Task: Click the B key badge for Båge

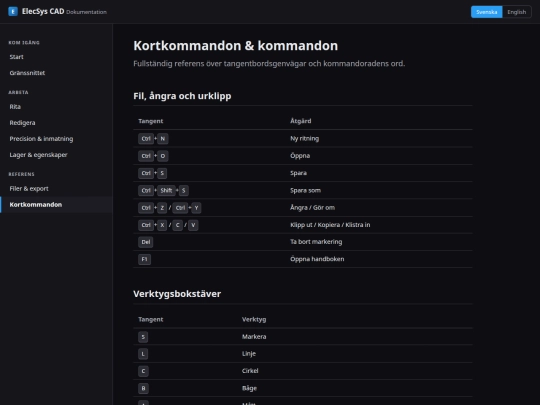Action: tap(143, 388)
